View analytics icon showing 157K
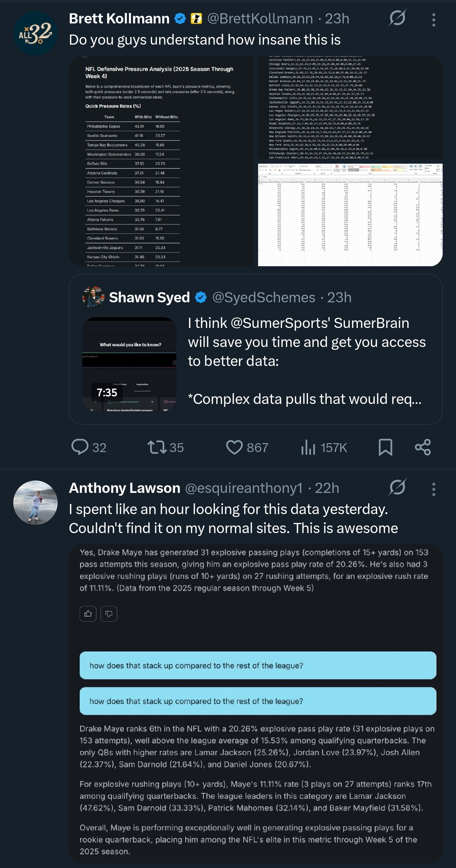Image resolution: width=456 pixels, height=868 pixels. 308,447
